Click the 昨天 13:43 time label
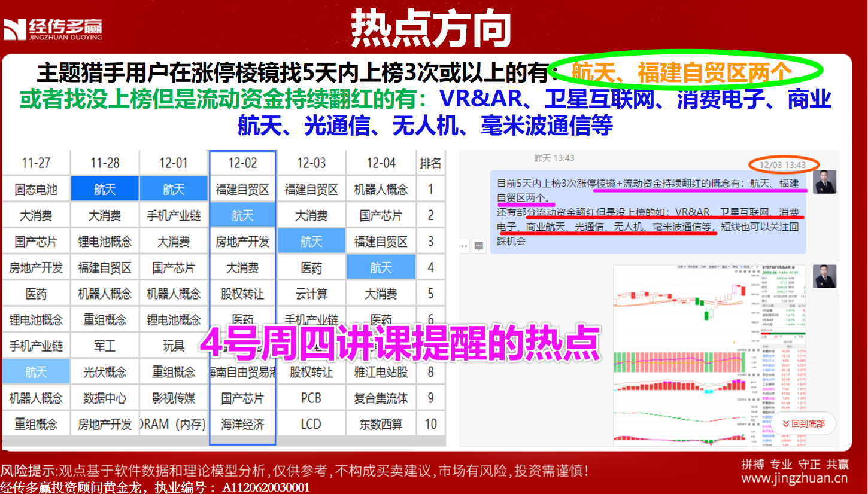The width and height of the screenshot is (868, 494). coord(554,158)
